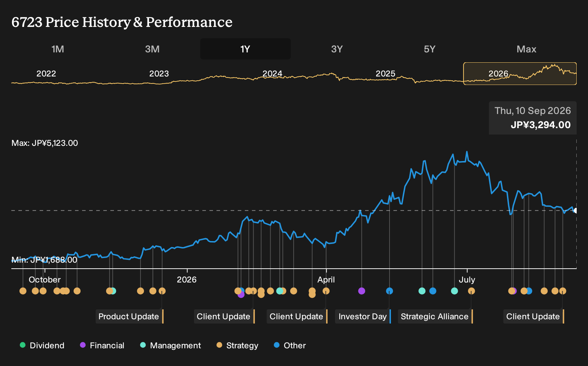
Task: Switch to the 5Y range tab
Action: tap(430, 49)
